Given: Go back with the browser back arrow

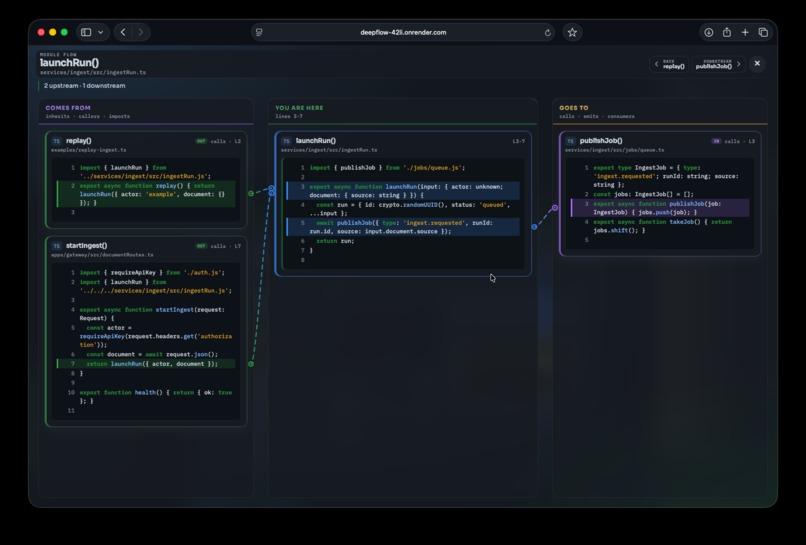Looking at the screenshot, I should (123, 32).
